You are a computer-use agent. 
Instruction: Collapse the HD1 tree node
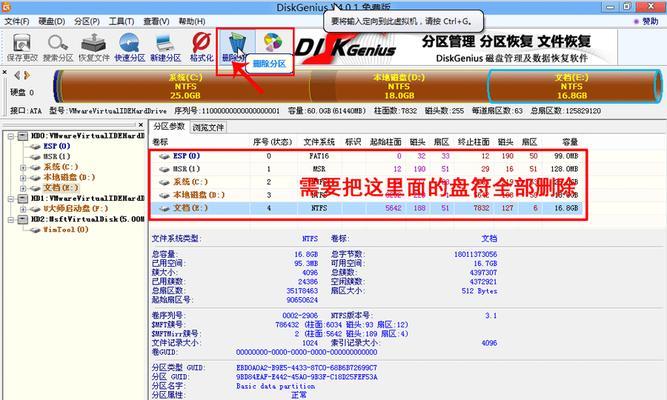tap(11, 199)
